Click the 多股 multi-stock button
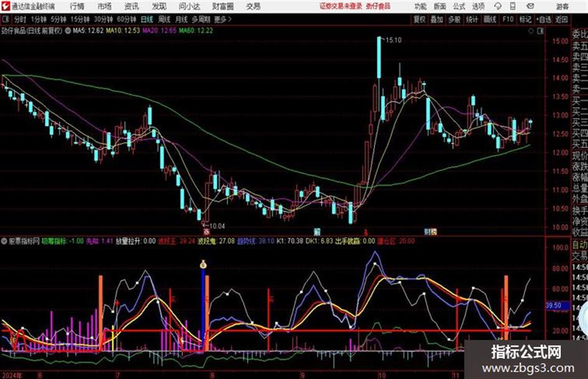The height and width of the screenshot is (379, 588). pyautogui.click(x=454, y=19)
